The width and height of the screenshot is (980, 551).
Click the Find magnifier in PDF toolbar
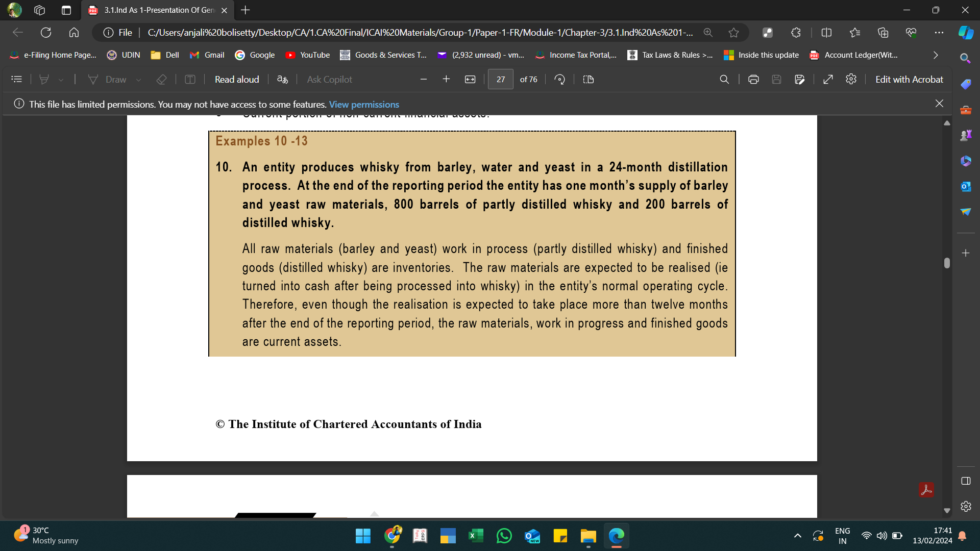(724, 80)
